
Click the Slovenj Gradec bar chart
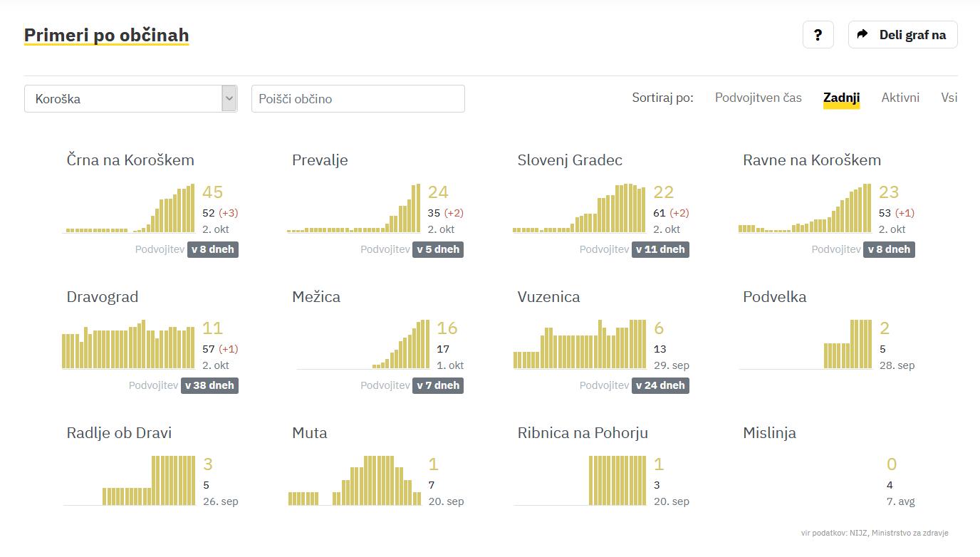pyautogui.click(x=579, y=209)
